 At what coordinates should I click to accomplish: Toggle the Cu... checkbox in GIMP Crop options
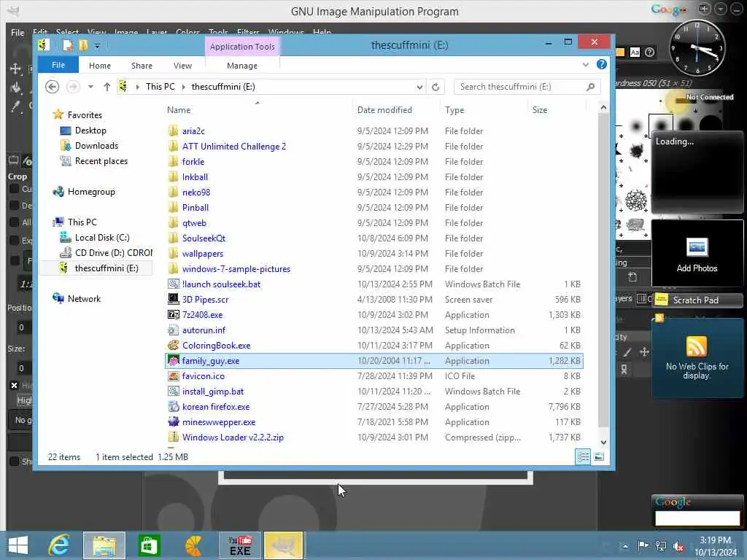pyautogui.click(x=15, y=189)
